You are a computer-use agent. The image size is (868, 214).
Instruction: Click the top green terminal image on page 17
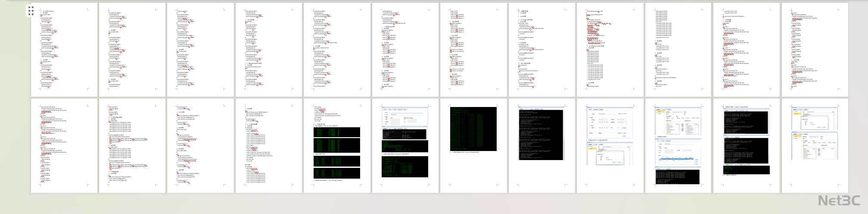336,132
